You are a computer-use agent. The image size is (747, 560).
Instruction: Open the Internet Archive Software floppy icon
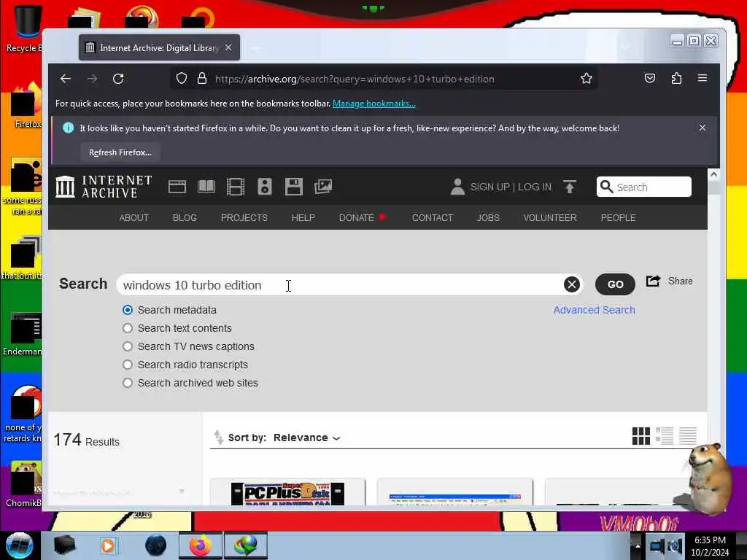tap(294, 187)
